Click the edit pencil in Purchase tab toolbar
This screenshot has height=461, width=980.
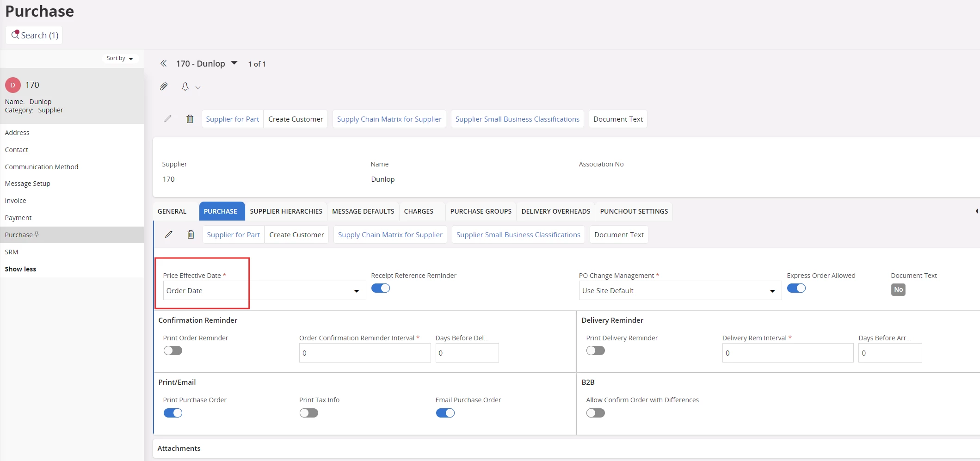pos(169,234)
